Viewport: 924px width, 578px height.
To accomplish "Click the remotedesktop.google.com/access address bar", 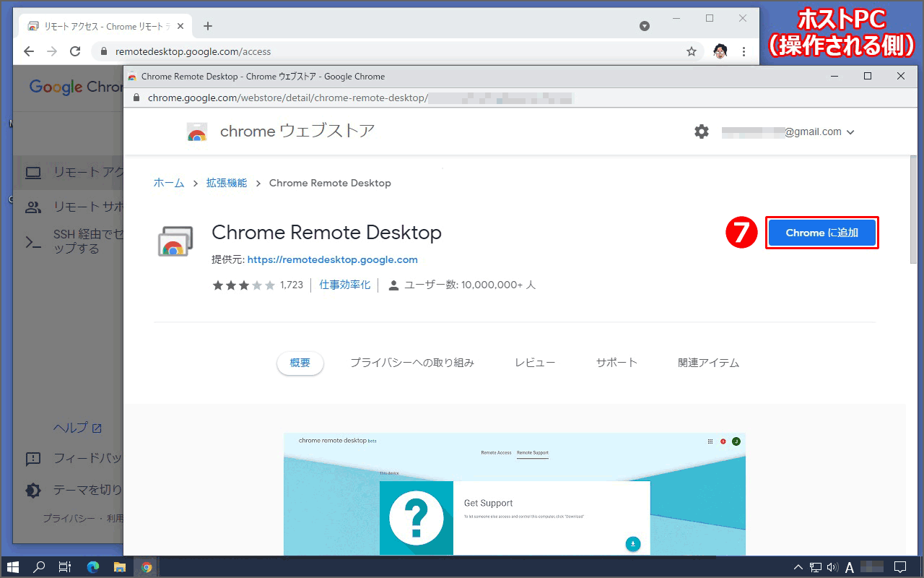I will [x=397, y=51].
